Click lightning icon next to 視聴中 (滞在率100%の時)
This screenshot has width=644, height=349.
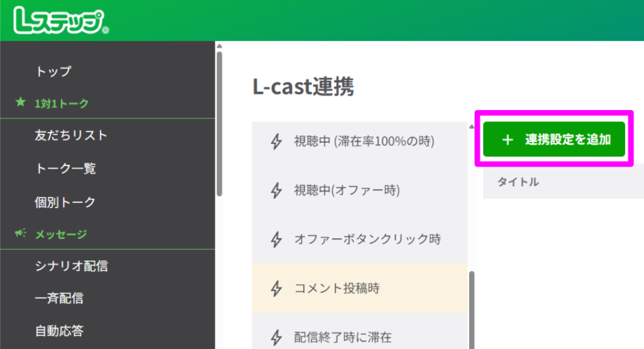[275, 141]
